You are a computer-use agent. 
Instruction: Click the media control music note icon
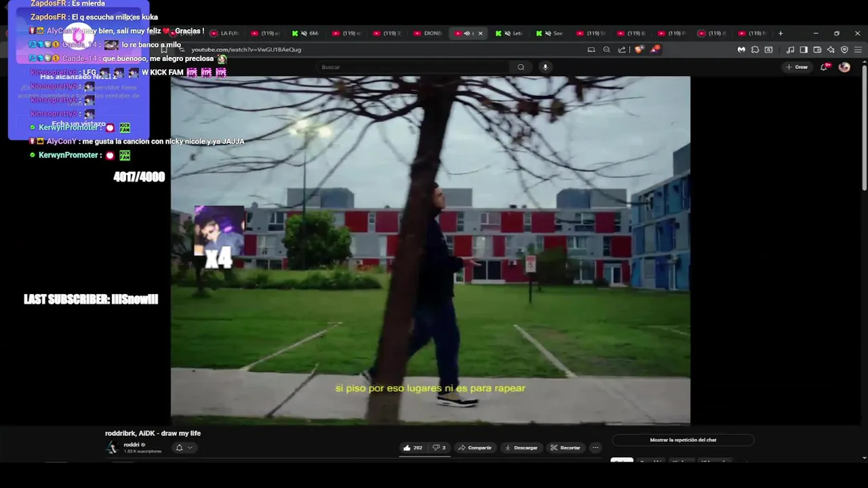tap(790, 49)
